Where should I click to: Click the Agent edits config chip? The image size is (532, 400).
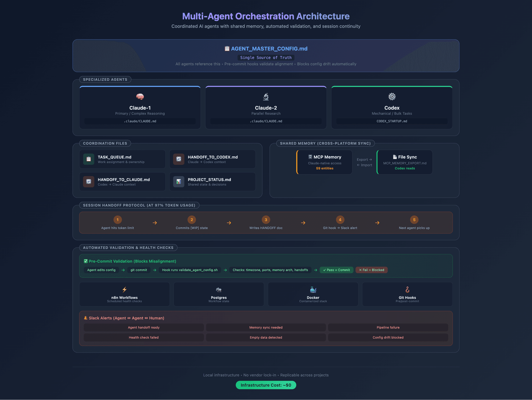101,270
